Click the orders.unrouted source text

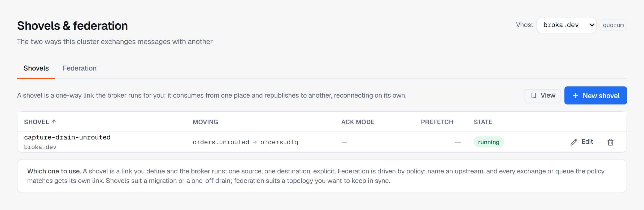[221, 142]
